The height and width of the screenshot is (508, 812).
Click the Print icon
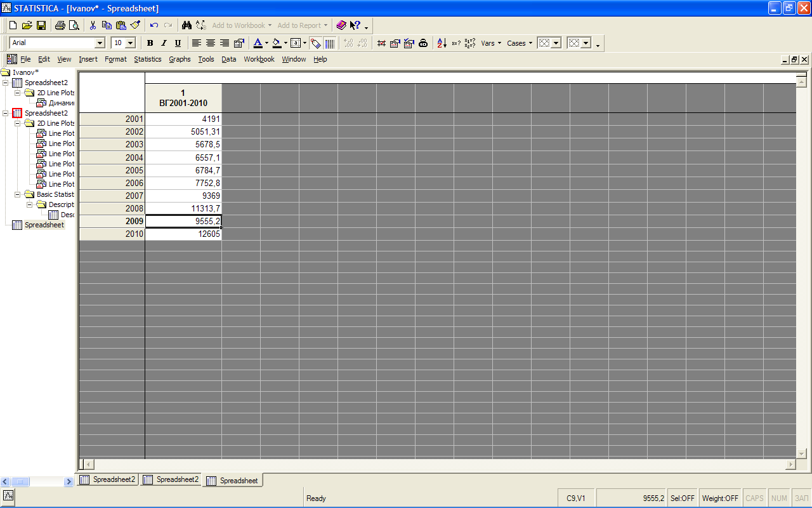60,25
